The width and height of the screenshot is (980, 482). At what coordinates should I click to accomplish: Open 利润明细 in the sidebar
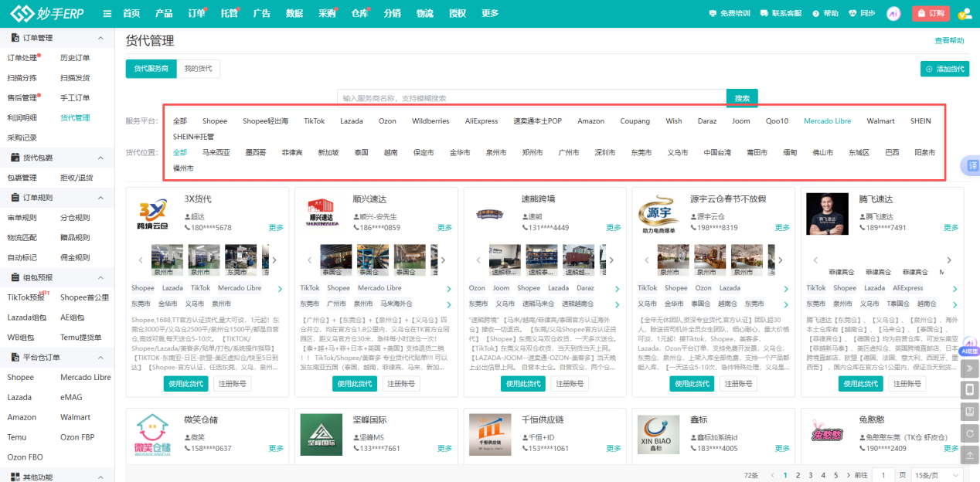tap(22, 118)
